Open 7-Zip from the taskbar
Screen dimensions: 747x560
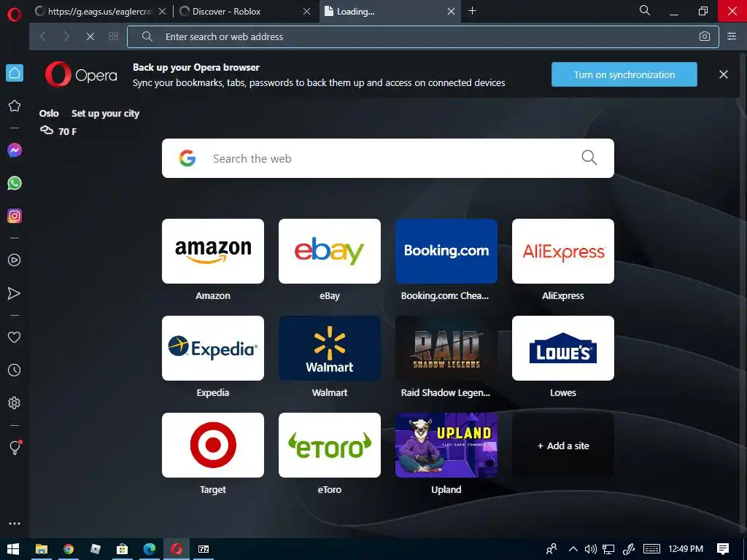pos(204,549)
